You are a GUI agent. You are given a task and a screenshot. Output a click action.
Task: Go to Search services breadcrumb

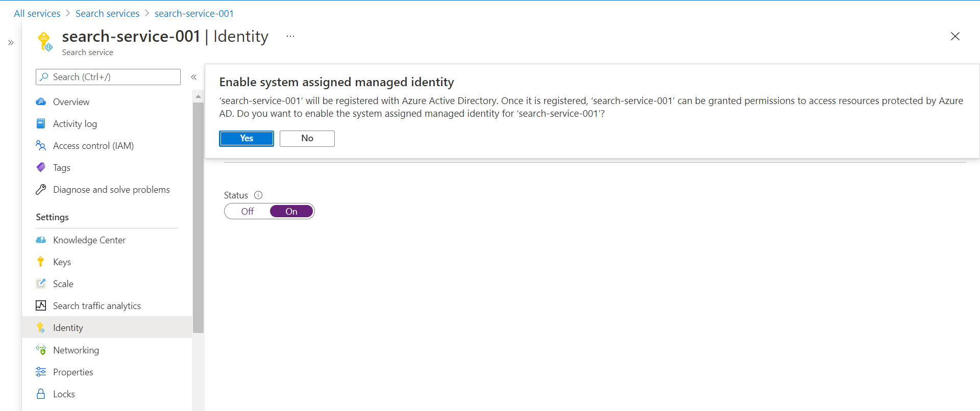(x=108, y=13)
